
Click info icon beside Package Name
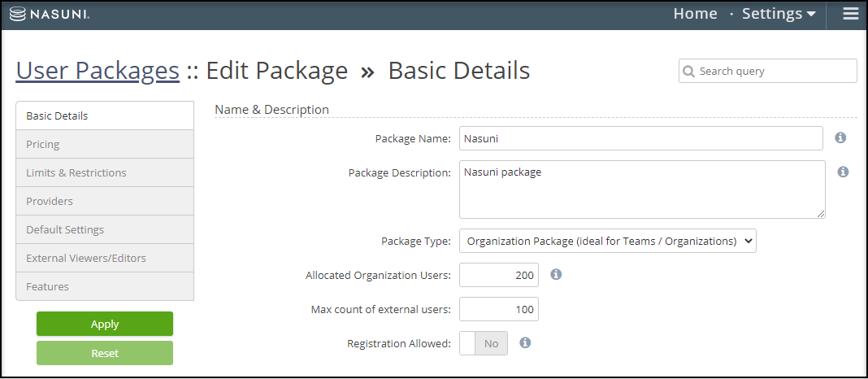coord(840,138)
